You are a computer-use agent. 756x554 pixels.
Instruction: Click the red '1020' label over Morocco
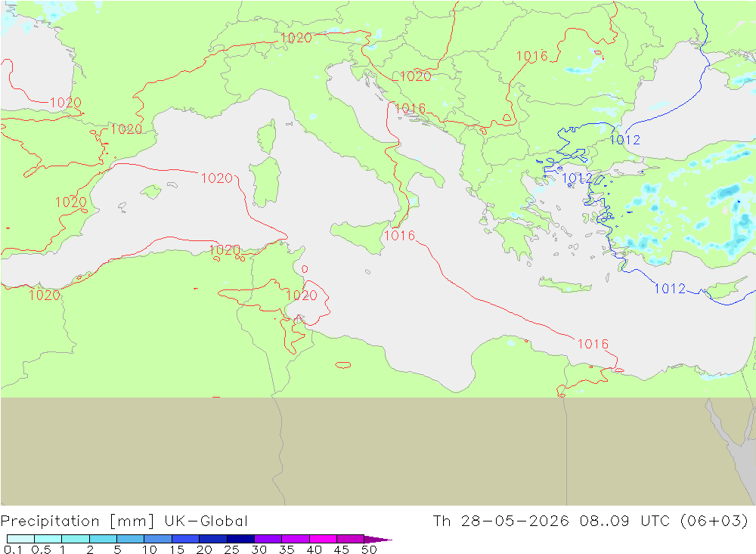45,295
